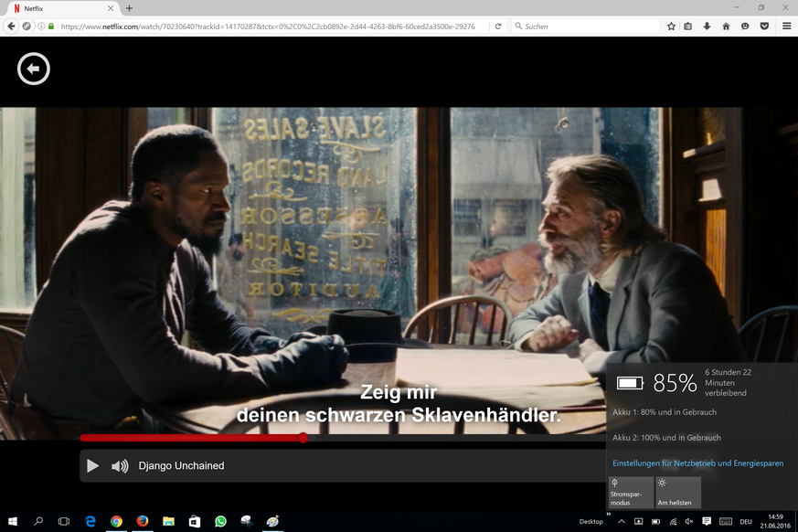Click the Desktop toolbar label
The height and width of the screenshot is (532, 798).
point(591,522)
